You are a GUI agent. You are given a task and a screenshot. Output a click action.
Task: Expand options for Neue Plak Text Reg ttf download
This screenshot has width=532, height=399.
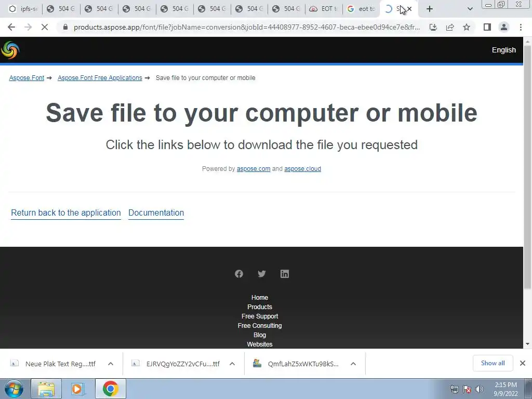[111, 364]
